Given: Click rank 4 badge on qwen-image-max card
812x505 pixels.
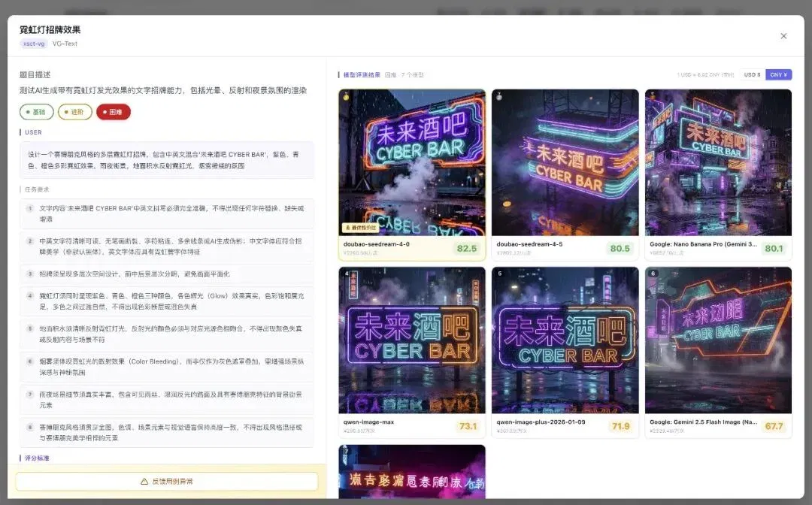Looking at the screenshot, I should [347, 274].
